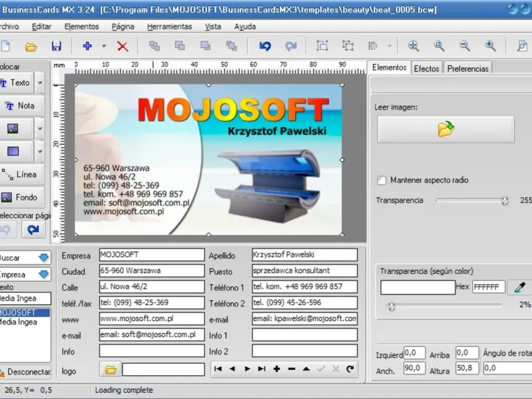Click the white transparency color swatch
The image size is (532, 399).
[x=418, y=287]
